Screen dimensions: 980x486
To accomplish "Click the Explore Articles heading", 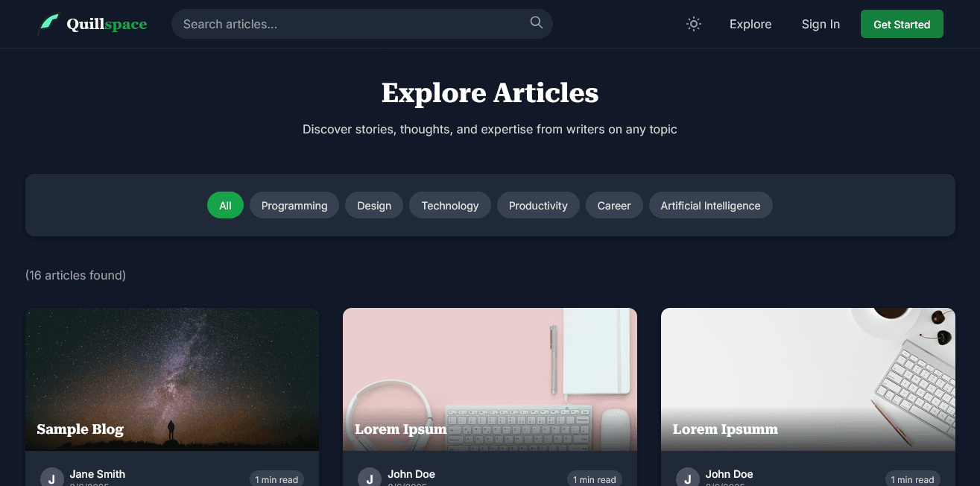I will click(x=490, y=93).
